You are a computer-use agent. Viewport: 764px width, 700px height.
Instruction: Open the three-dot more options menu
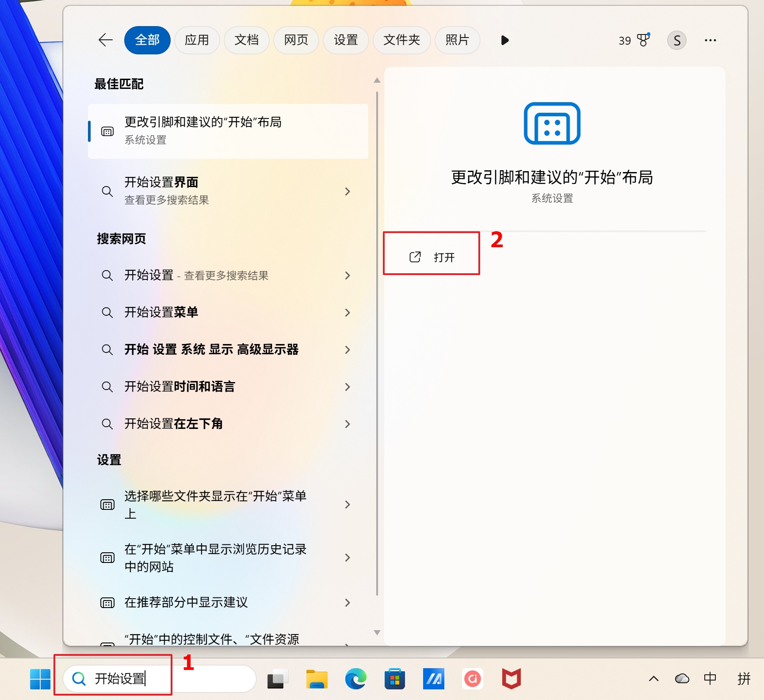click(x=710, y=40)
